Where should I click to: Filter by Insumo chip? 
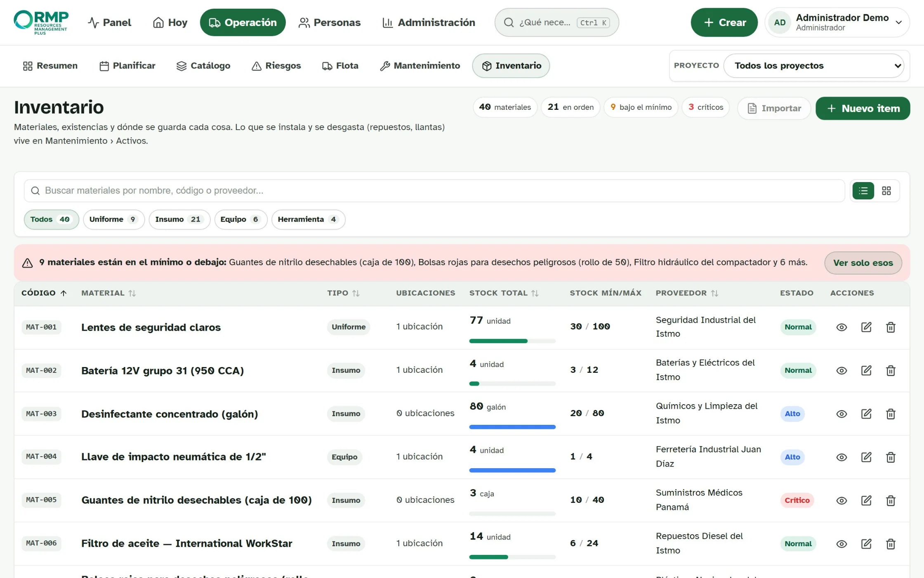(x=179, y=219)
